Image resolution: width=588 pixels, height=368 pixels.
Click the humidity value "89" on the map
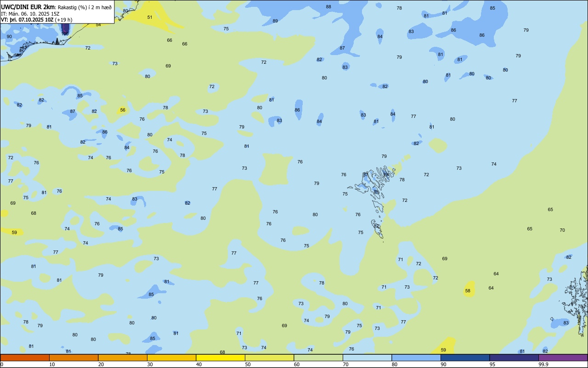(x=275, y=21)
